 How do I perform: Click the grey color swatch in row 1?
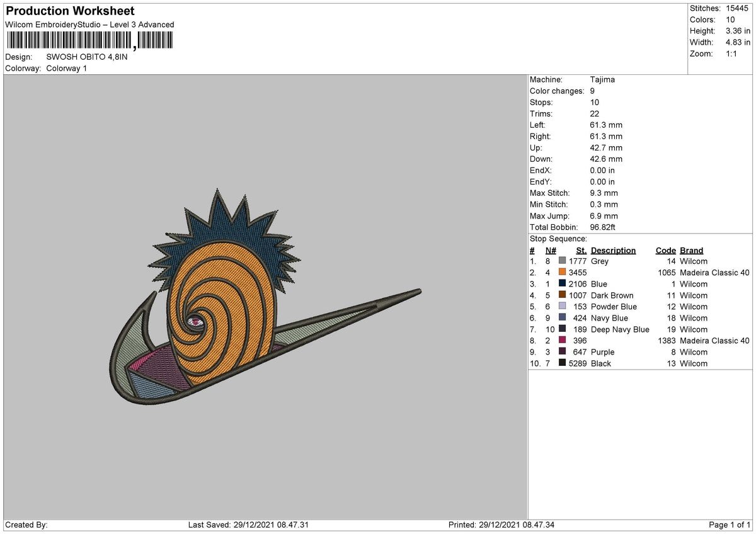click(x=562, y=261)
